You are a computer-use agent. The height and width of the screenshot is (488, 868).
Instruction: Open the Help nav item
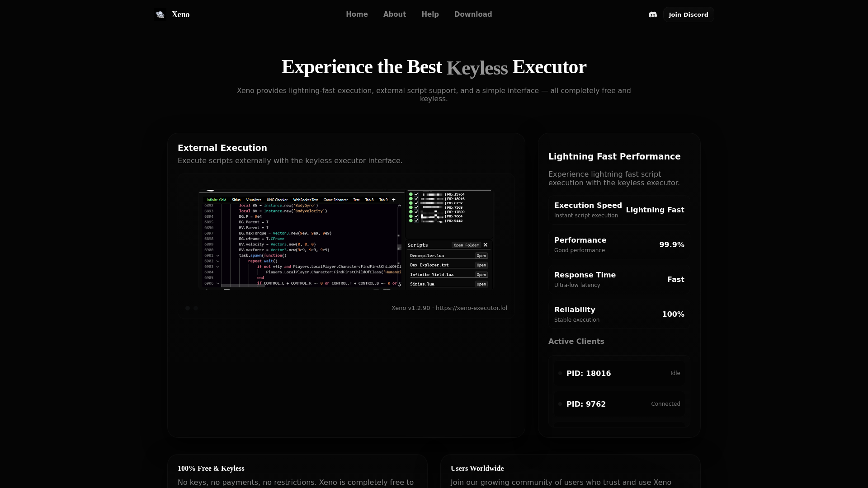point(430,14)
